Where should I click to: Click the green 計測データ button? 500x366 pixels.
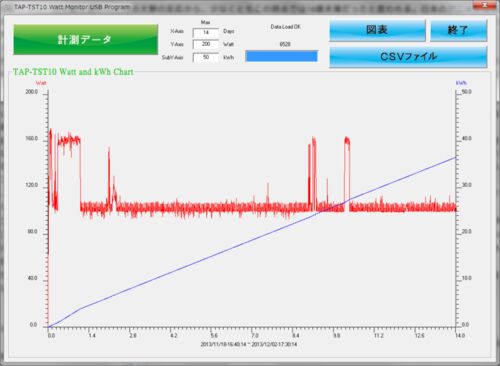(x=86, y=39)
